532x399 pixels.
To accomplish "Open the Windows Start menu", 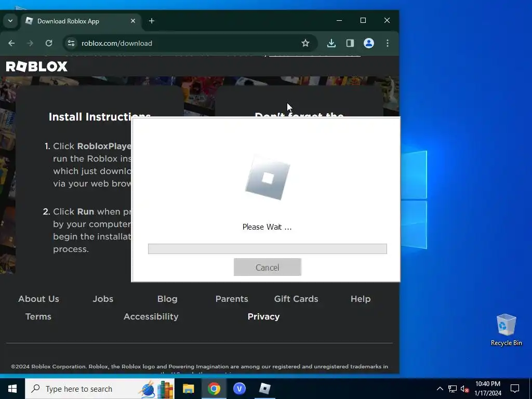I will [x=12, y=389].
